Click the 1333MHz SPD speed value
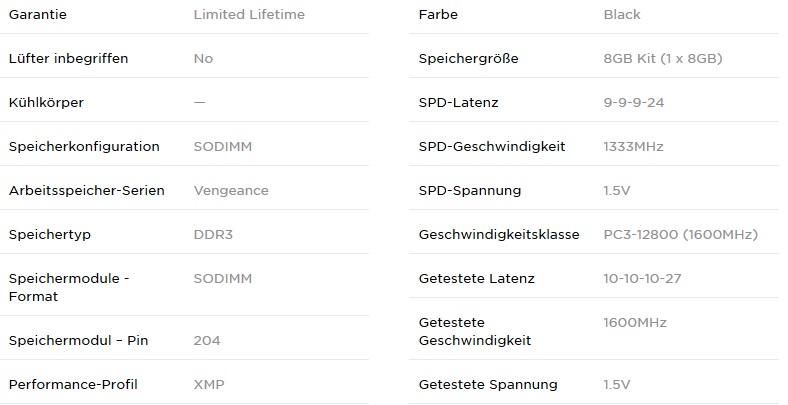Image resolution: width=788 pixels, height=405 pixels. point(634,146)
